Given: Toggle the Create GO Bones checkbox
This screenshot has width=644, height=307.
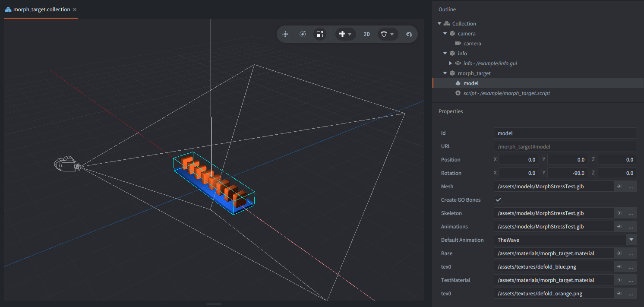Looking at the screenshot, I should [x=498, y=200].
